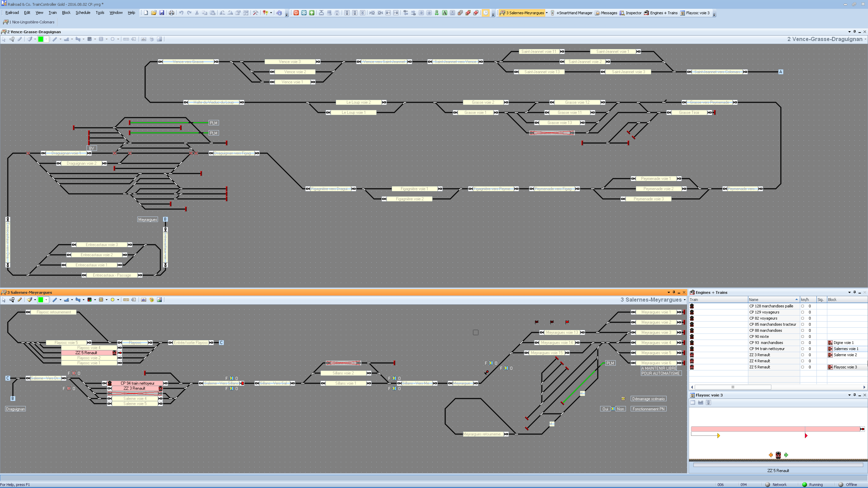The height and width of the screenshot is (488, 868).
Task: Click the hammer and wrench tools icon
Action: tap(255, 13)
